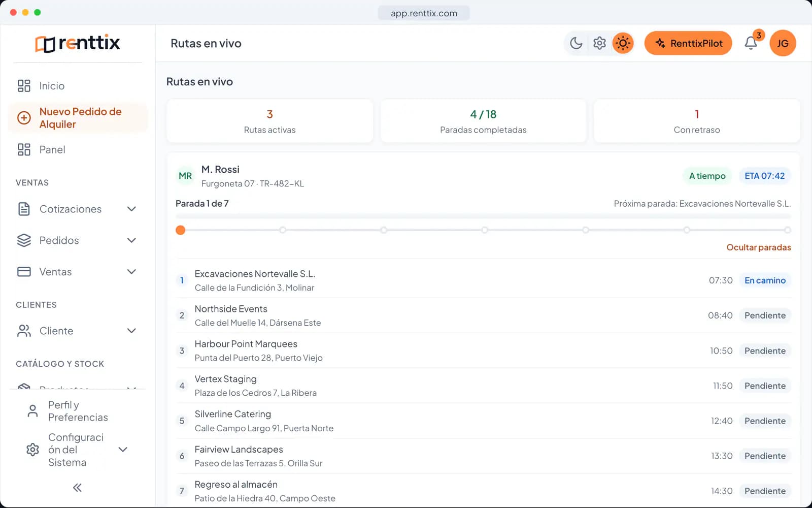This screenshot has height=508, width=812.
Task: Click the Perfil person icon
Action: coord(32,411)
